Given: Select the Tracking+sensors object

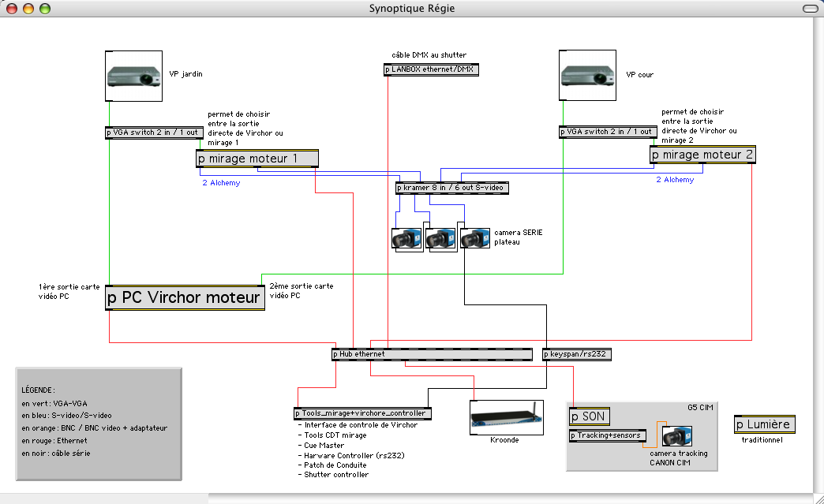Looking at the screenshot, I should pos(608,435).
